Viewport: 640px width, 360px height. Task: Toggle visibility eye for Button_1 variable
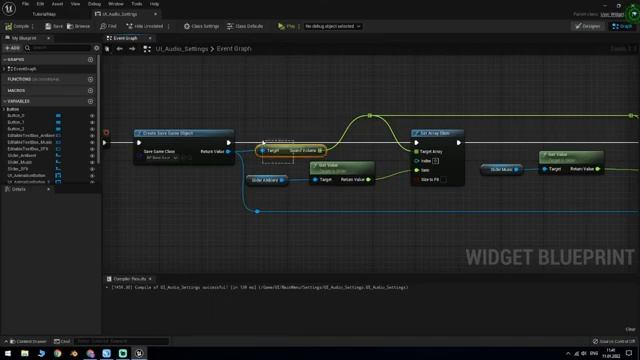coord(92,122)
